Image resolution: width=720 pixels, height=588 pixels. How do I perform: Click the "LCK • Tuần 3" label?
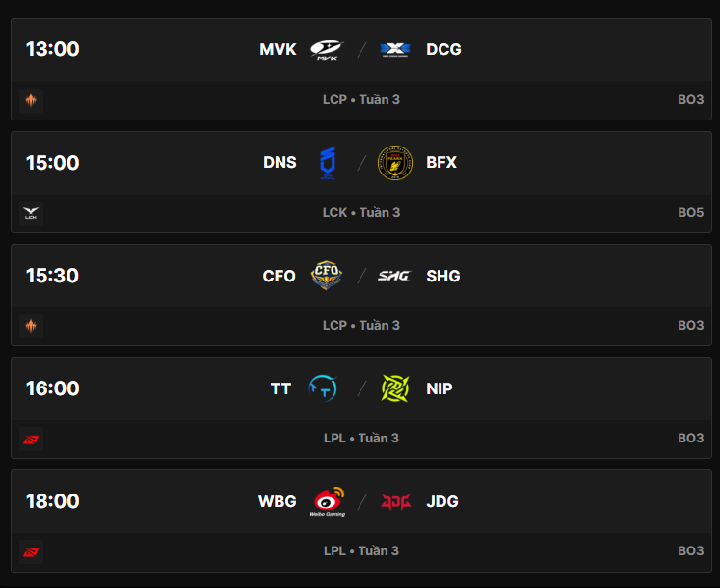[x=361, y=212]
